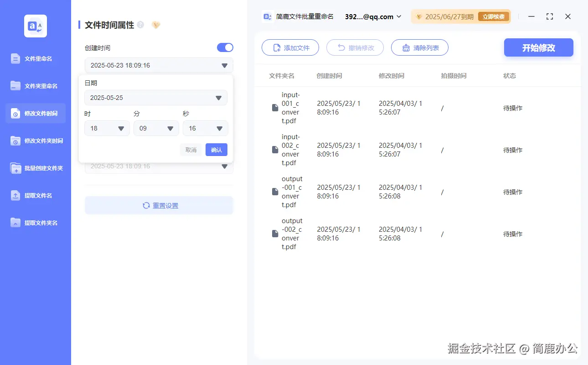The width and height of the screenshot is (588, 365).
Task: Click the help icon beside 文件时间属性
Action: click(x=140, y=25)
